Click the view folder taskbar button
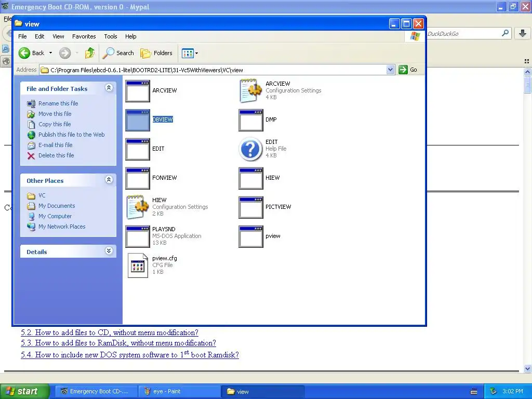Viewport: 532px width, 399px height. point(263,391)
